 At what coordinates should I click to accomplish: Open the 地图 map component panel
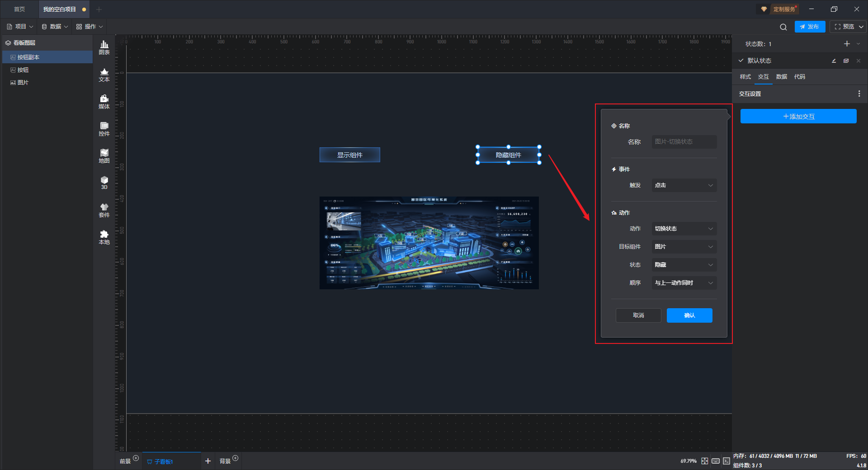pos(104,155)
